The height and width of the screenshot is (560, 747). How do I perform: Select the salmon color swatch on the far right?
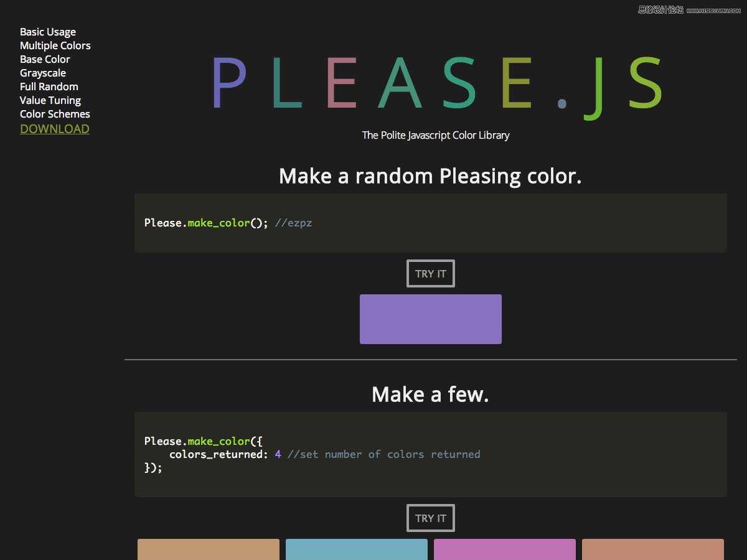(653, 549)
